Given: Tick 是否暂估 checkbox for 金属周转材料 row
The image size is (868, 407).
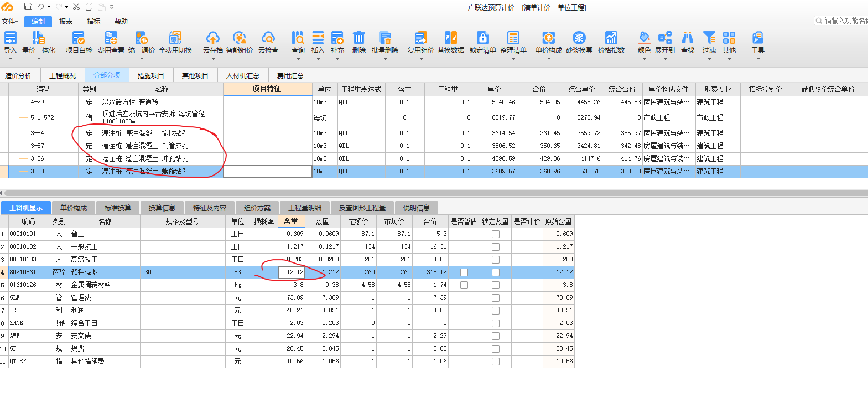Looking at the screenshot, I should pos(464,285).
